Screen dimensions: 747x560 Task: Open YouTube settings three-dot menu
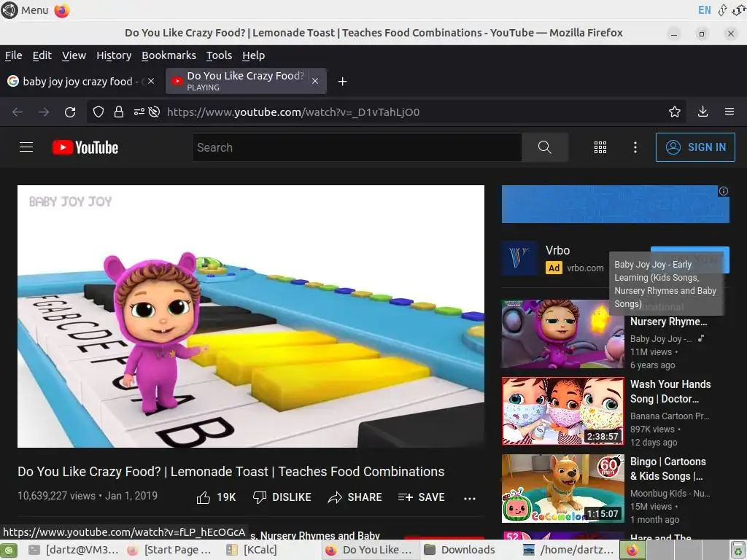coord(635,147)
